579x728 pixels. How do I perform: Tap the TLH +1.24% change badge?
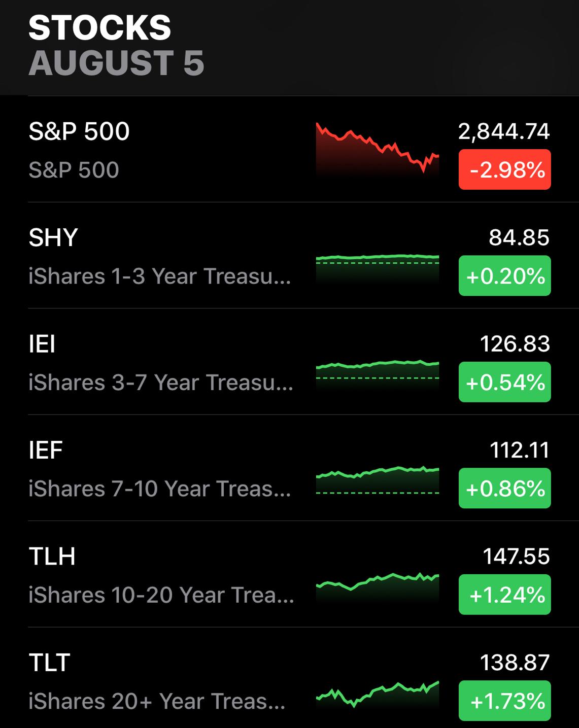tap(504, 595)
